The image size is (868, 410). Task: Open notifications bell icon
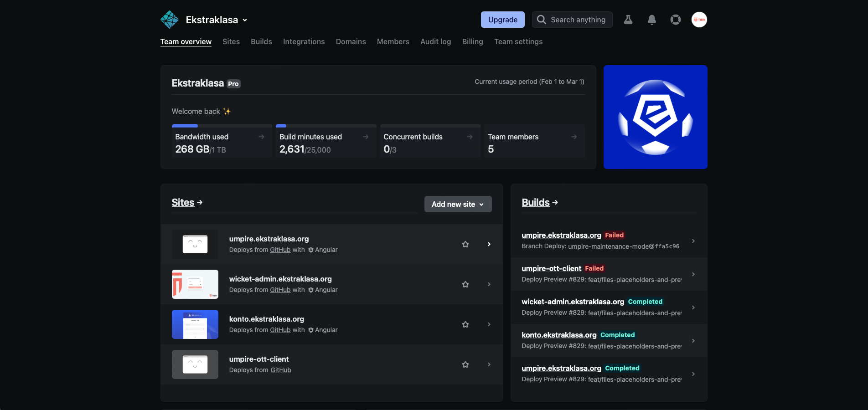pos(652,20)
